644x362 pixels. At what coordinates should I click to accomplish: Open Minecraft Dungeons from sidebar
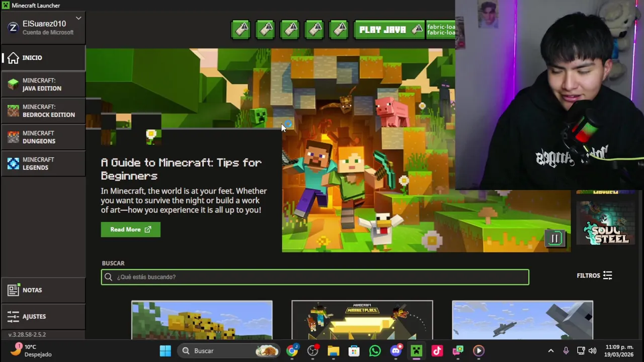43,137
